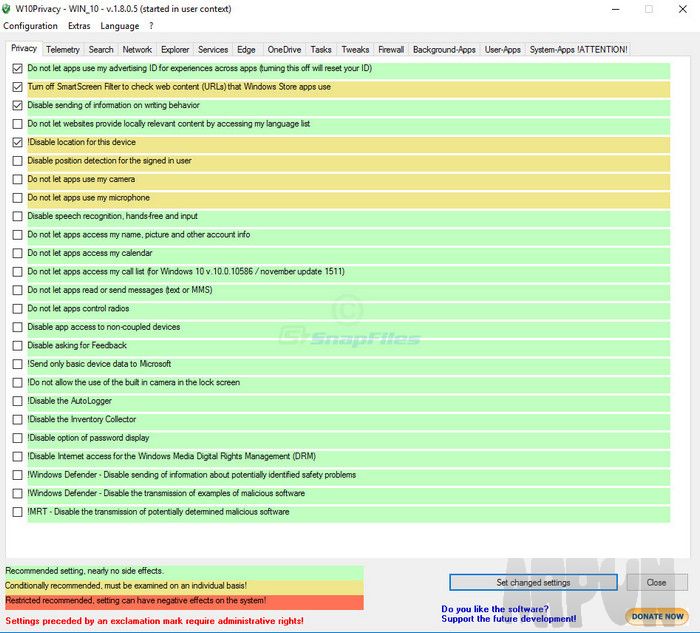Check apps read or send messages checkbox
Viewport: 700px width, 633px height.
[17, 290]
